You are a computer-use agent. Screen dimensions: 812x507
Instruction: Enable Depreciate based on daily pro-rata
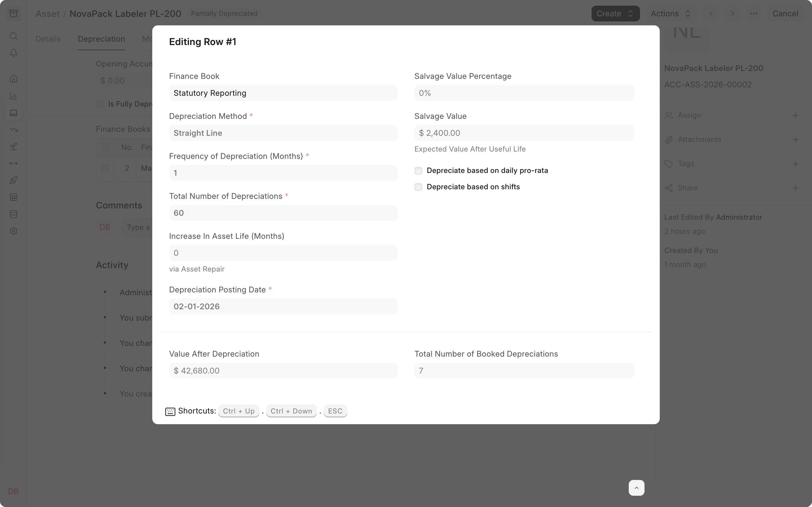418,171
